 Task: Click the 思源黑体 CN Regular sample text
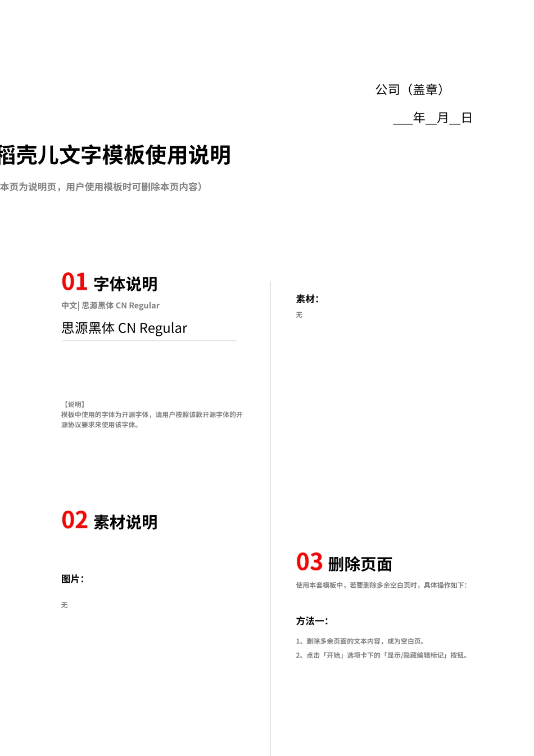click(124, 328)
